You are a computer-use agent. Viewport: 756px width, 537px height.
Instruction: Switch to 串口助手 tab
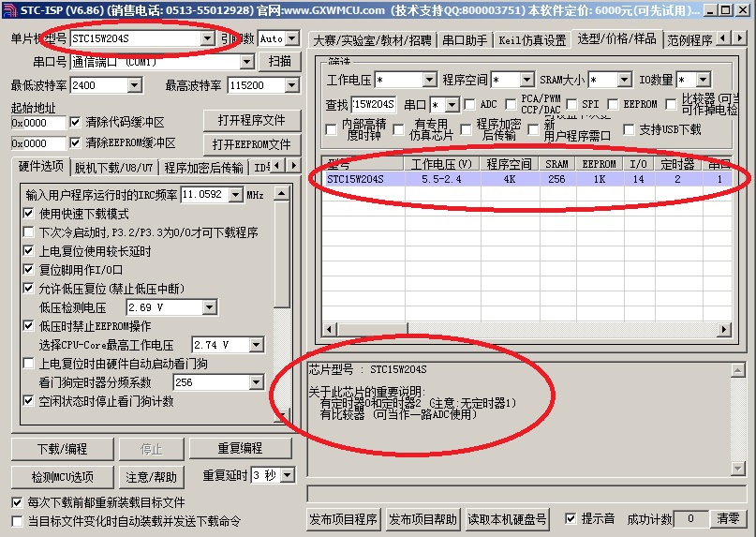click(x=465, y=40)
